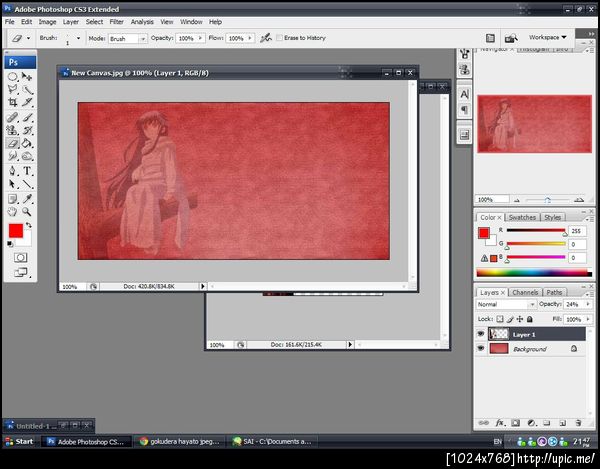The width and height of the screenshot is (600, 469).
Task: Select the Dodge tool
Action: click(x=27, y=156)
